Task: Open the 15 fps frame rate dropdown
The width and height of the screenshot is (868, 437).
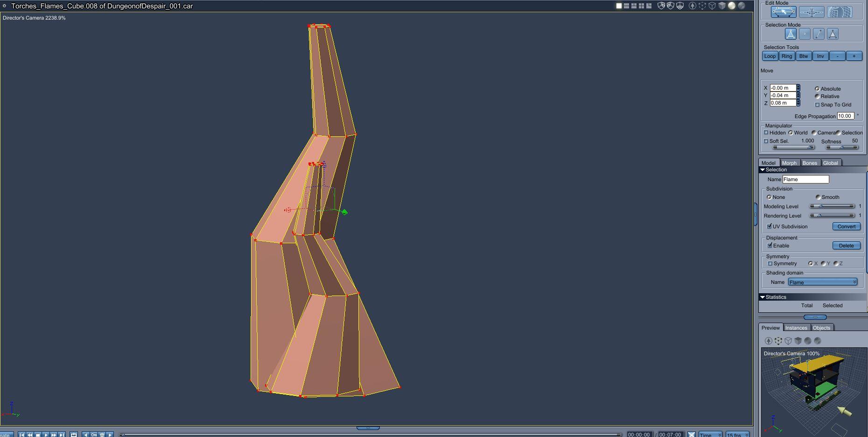Action: coord(737,435)
